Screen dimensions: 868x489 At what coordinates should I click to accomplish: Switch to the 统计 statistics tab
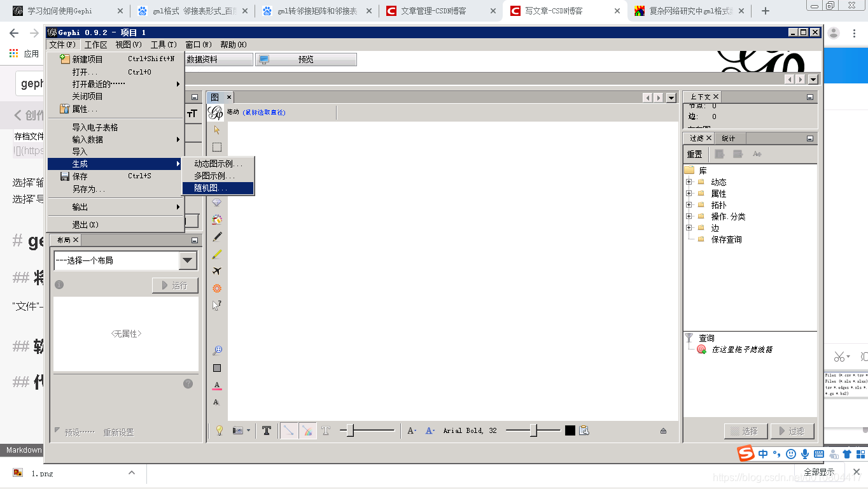pyautogui.click(x=728, y=138)
